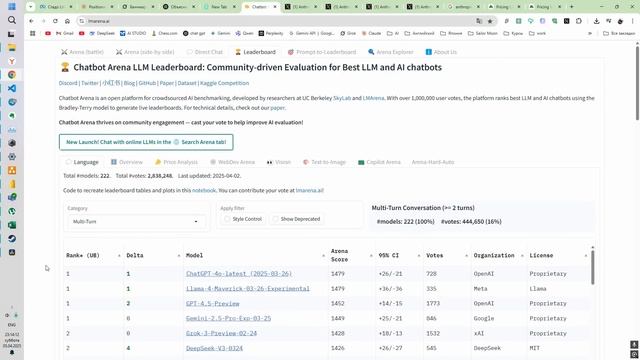Sort by the Model column arrow
This screenshot has height=360, width=640.
tap(323, 256)
